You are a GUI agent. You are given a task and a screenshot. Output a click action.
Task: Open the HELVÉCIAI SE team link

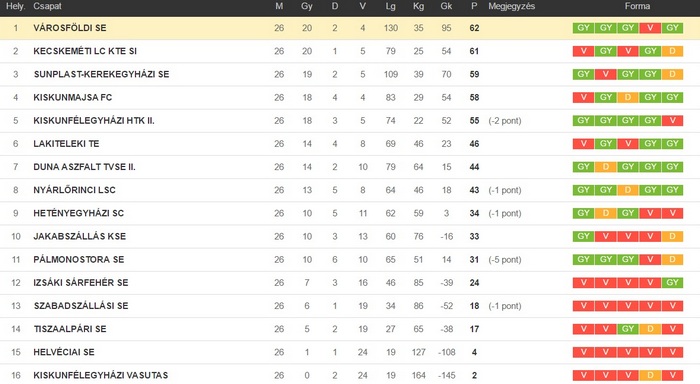pyautogui.click(x=64, y=352)
